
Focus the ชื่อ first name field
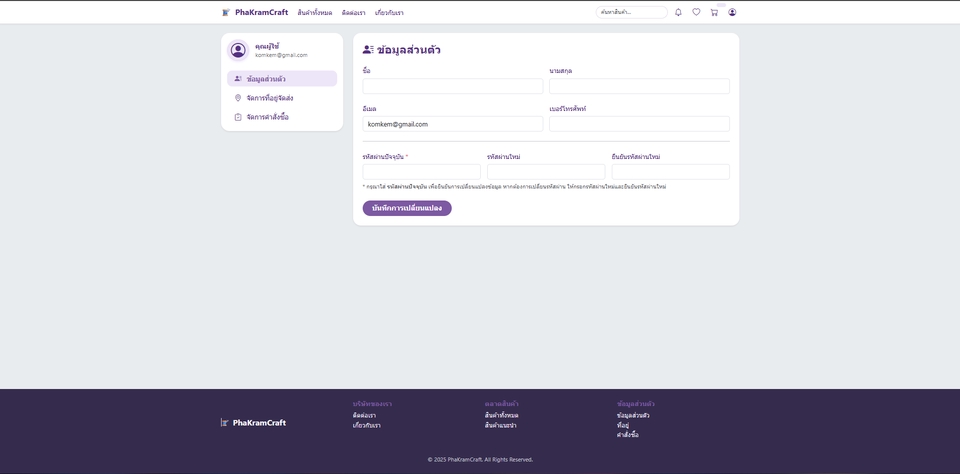tap(452, 86)
